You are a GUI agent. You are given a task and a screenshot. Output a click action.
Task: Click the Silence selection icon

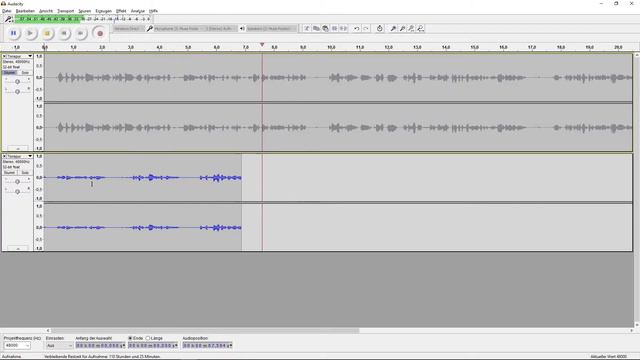coord(343,29)
